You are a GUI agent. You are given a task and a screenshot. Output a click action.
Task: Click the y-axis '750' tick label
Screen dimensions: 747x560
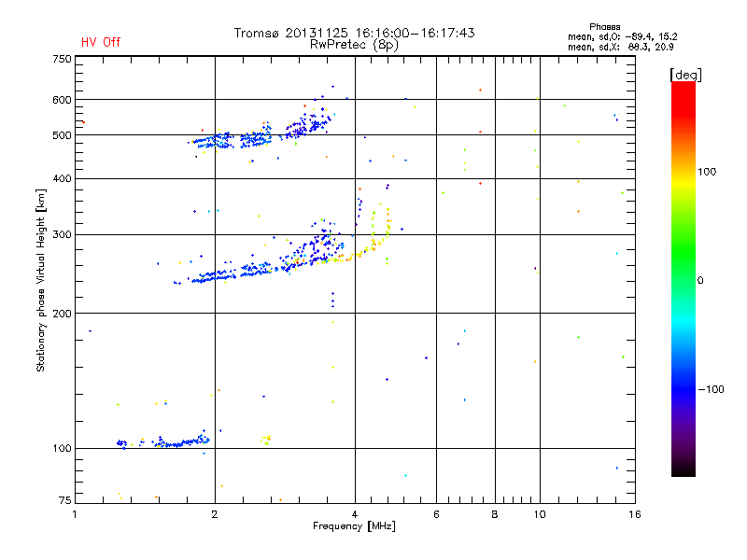[62, 59]
